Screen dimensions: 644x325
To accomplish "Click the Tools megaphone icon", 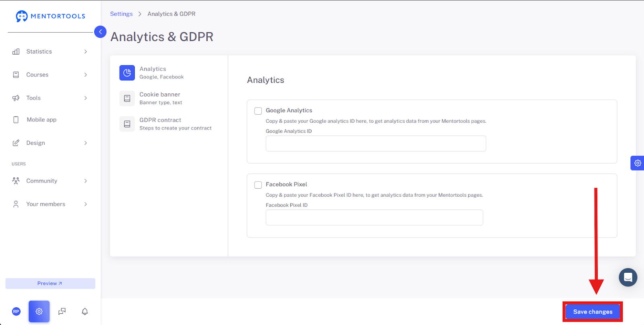I will pyautogui.click(x=16, y=98).
